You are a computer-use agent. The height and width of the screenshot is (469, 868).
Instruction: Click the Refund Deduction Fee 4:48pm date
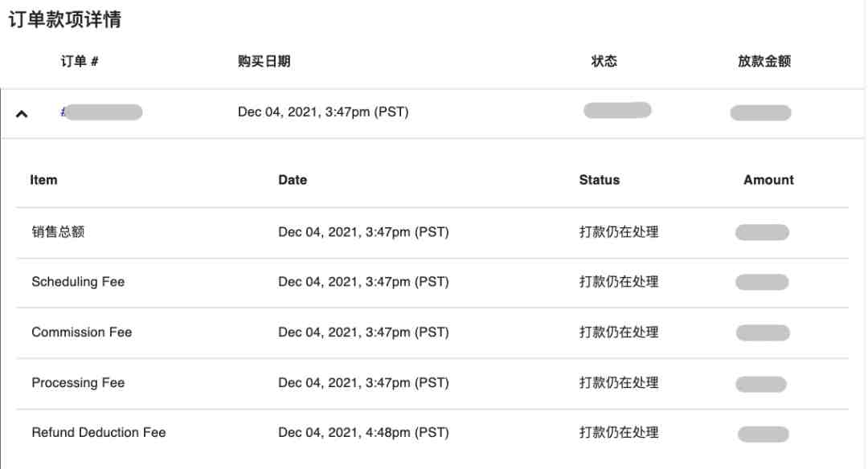pos(363,433)
